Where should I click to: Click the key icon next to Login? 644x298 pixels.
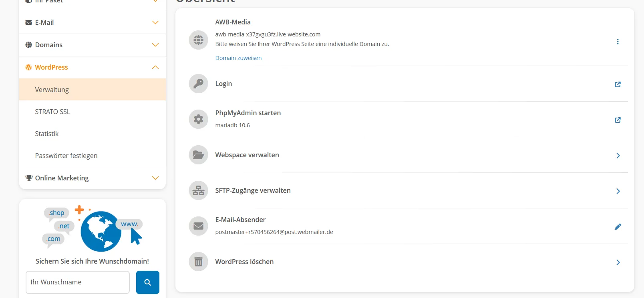[x=199, y=84]
